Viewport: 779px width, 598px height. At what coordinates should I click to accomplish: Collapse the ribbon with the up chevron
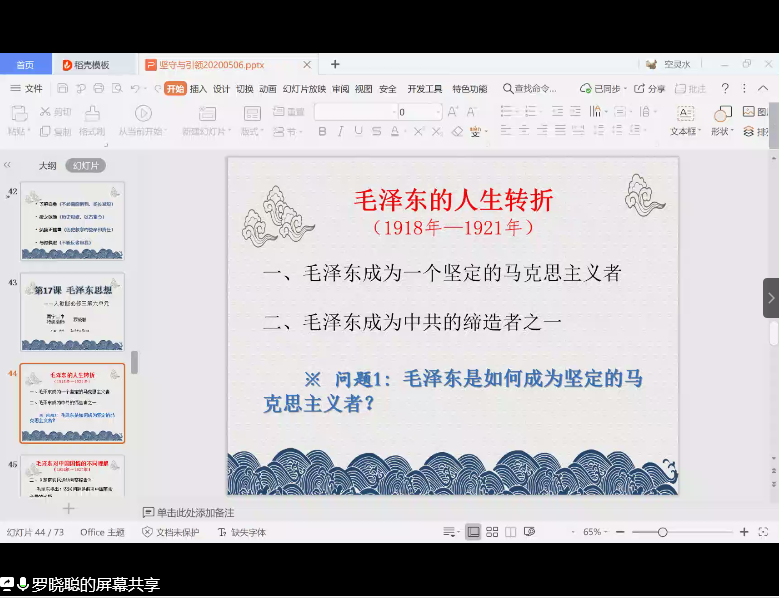[763, 88]
